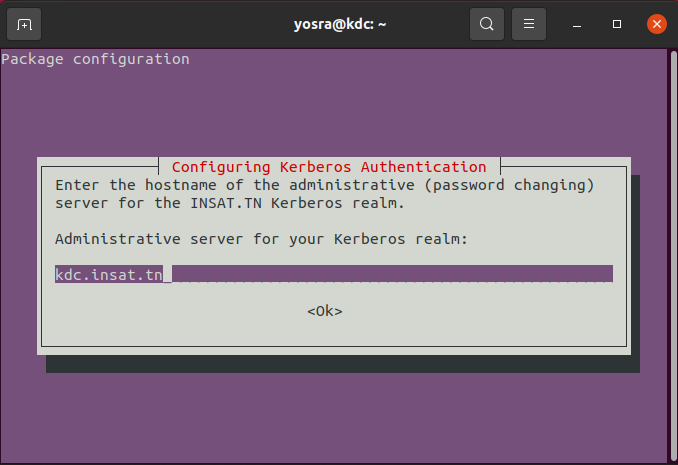Click the 'Configuring Kerberos Authentication' title
This screenshot has height=465, width=678.
point(329,167)
